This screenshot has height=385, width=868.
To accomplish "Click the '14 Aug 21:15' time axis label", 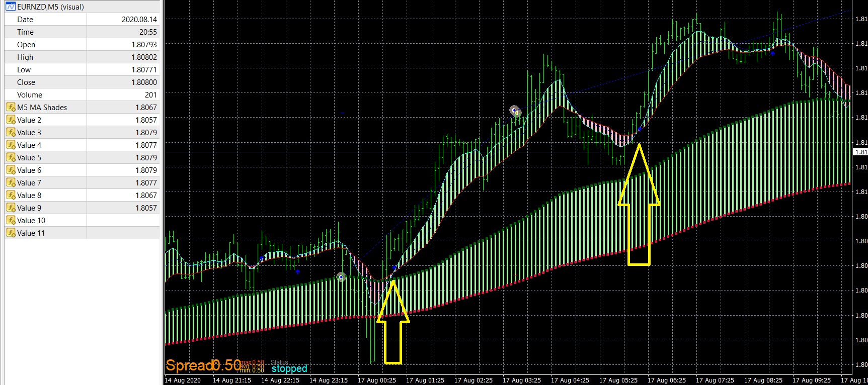I will (x=232, y=380).
